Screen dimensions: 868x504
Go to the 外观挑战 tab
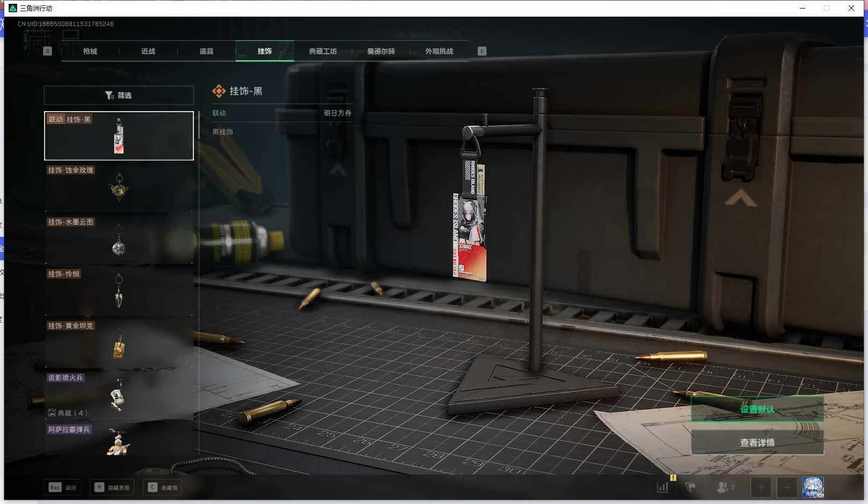439,51
